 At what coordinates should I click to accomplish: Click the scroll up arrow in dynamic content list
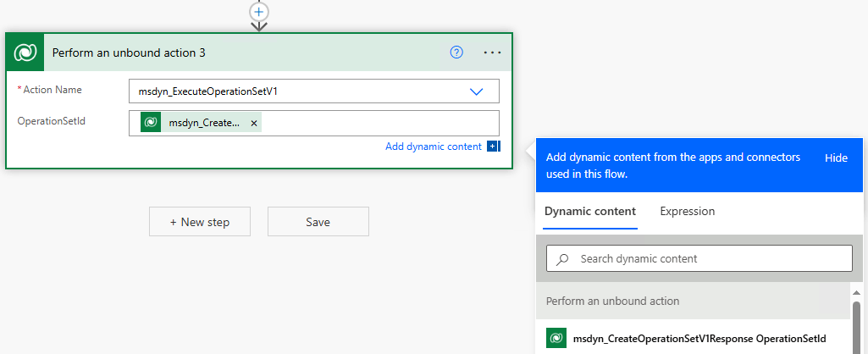[x=857, y=292]
